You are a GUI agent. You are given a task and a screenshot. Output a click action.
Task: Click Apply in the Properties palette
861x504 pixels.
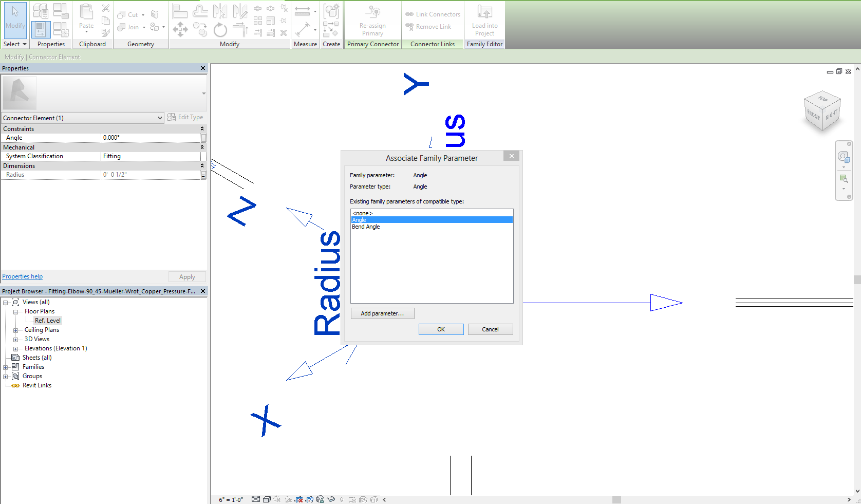187,277
